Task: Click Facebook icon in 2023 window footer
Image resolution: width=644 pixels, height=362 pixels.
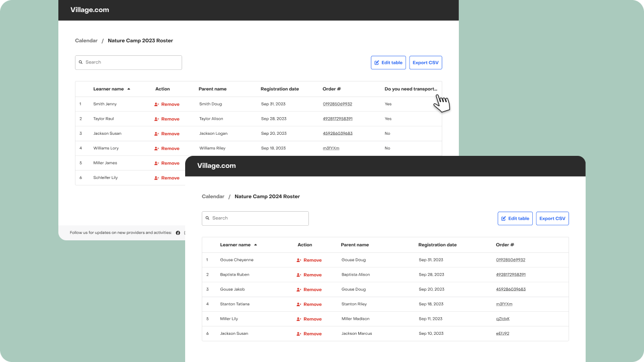Action: (x=178, y=233)
